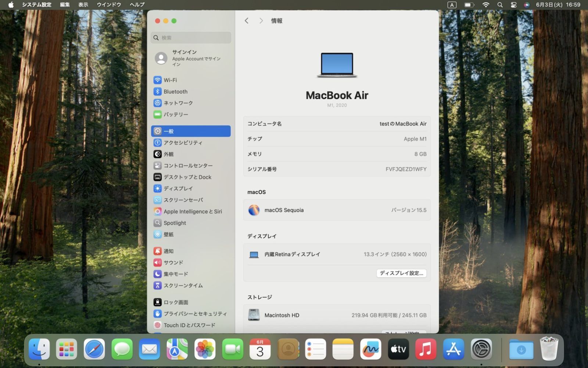The width and height of the screenshot is (588, 368).
Task: Open the Trash in the Dock
Action: (549, 349)
